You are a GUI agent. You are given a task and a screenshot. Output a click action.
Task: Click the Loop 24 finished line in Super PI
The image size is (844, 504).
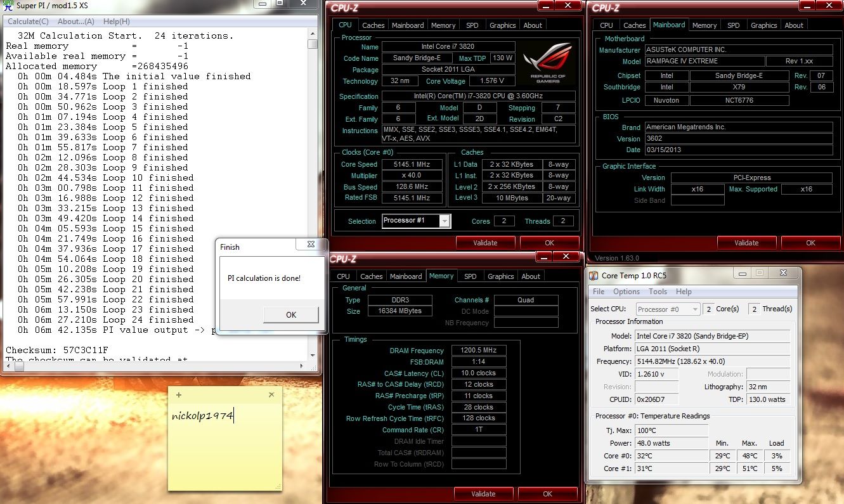pyautogui.click(x=106, y=320)
